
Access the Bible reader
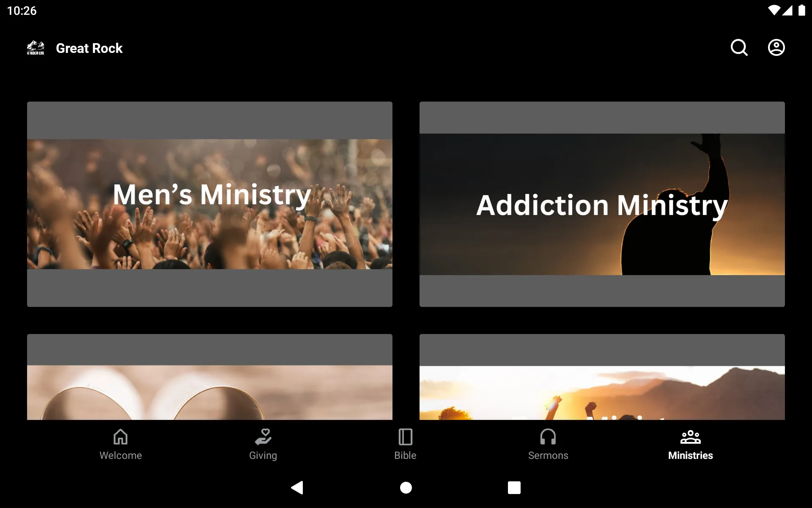[x=405, y=444]
